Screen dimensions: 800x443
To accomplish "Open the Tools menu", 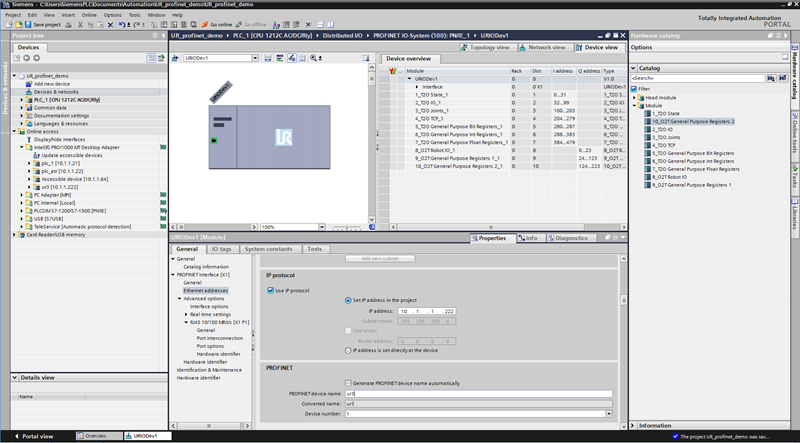I will [x=134, y=15].
